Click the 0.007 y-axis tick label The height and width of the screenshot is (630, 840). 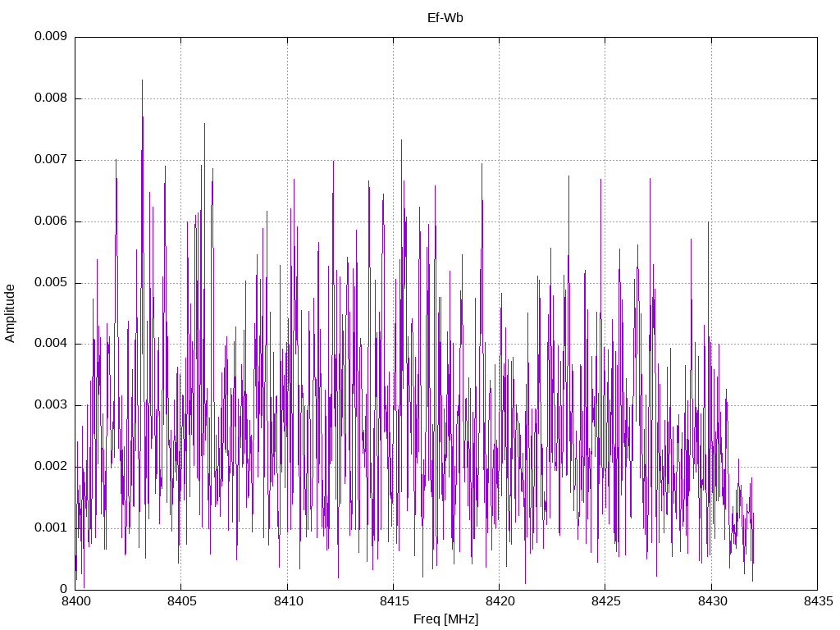(x=51, y=160)
